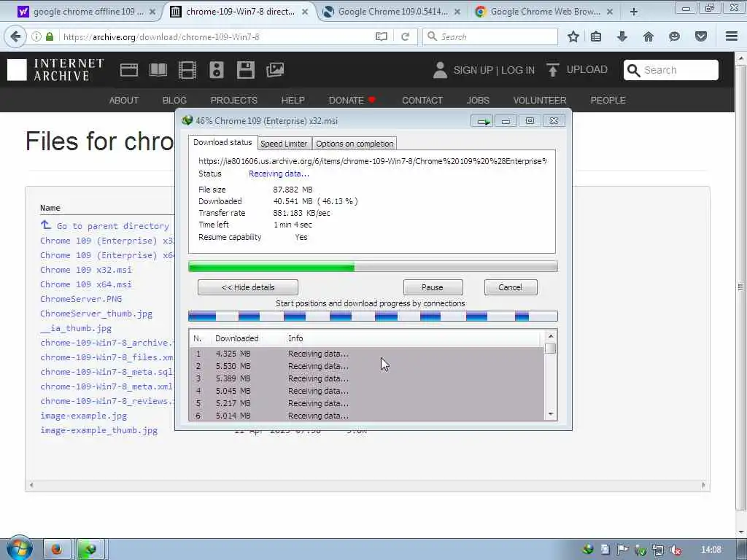Open the Chrome 109 x64.msi file link
This screenshot has height=560, width=747.
pos(86,284)
